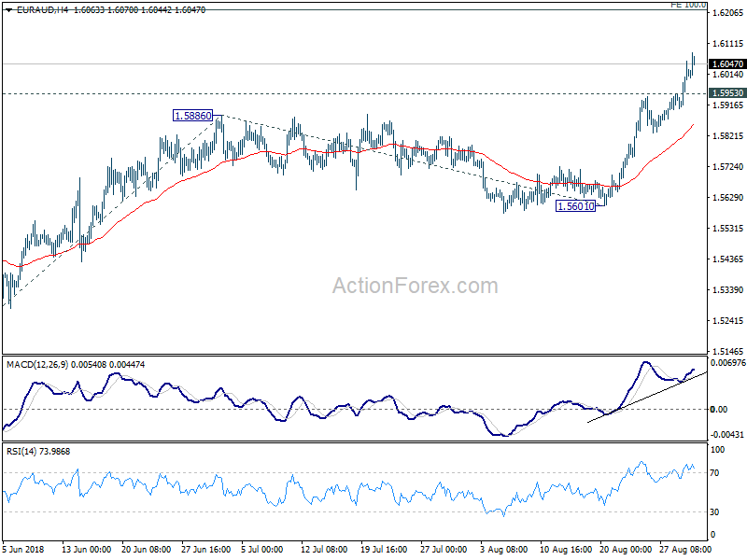Click the 19 Jul 16:00 time axis label
The width and height of the screenshot is (747, 560).
click(384, 549)
